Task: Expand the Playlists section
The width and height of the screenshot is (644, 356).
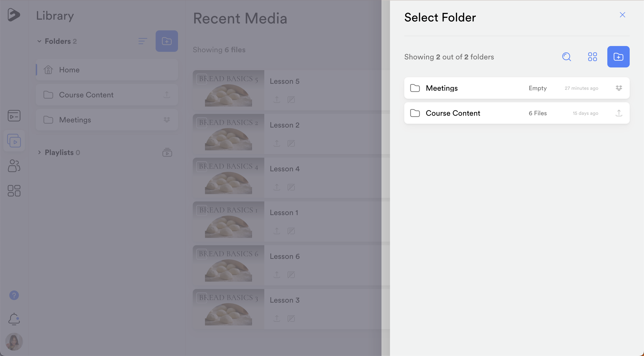Action: point(39,152)
